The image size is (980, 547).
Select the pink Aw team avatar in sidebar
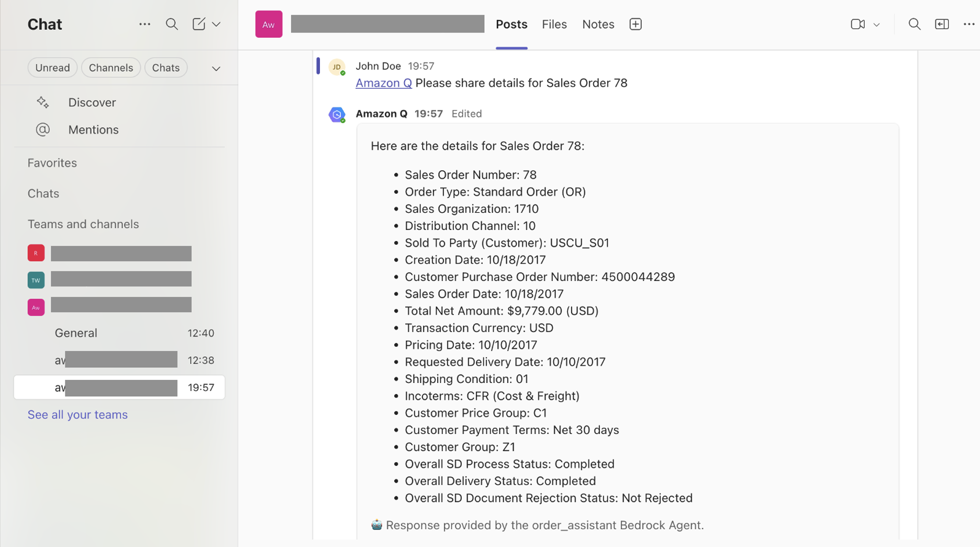pos(36,308)
